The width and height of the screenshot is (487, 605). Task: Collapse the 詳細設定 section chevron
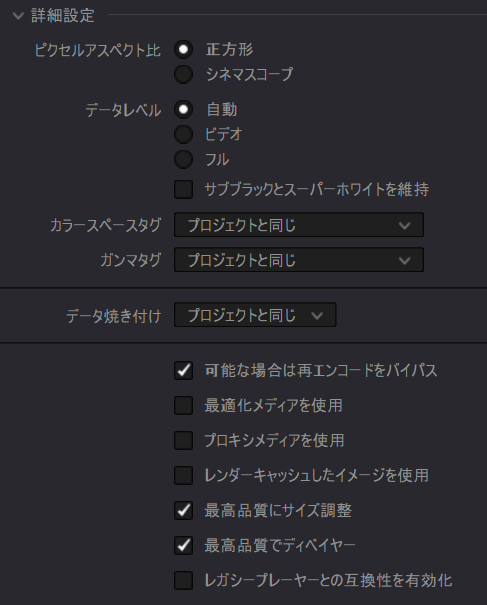tap(18, 16)
